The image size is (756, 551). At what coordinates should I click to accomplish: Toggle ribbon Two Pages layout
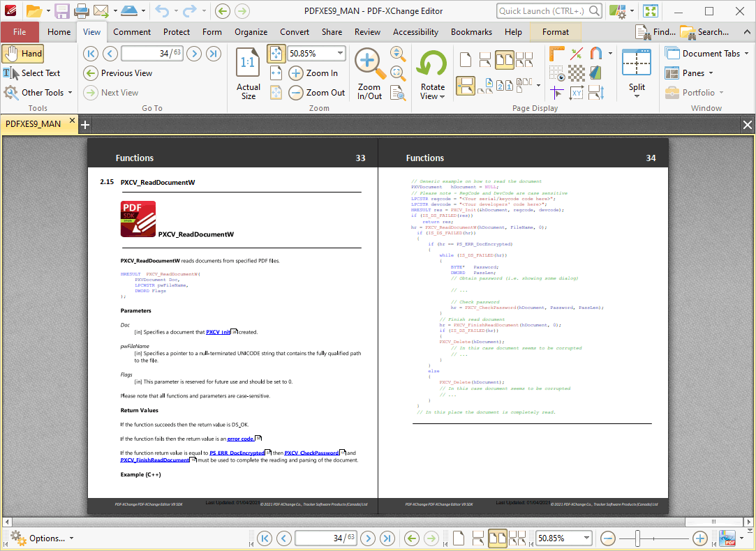(504, 60)
